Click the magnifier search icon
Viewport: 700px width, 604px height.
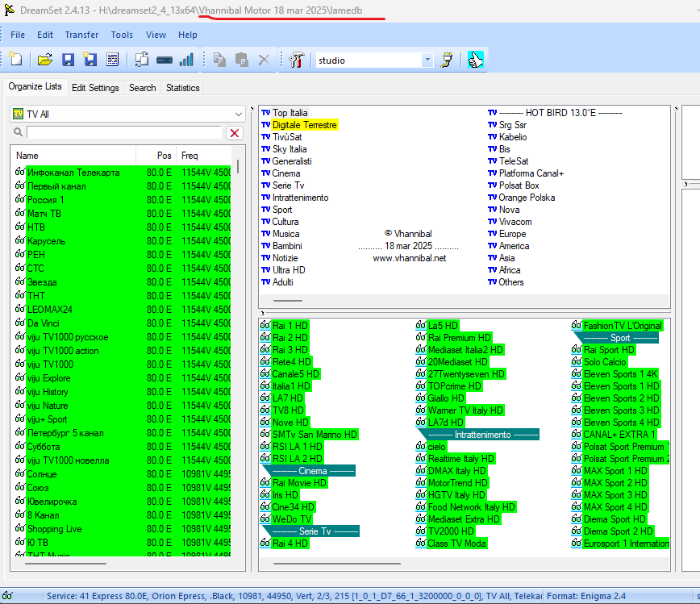18,132
